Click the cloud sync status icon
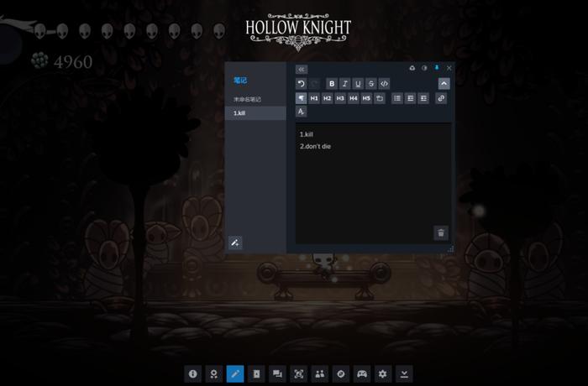The image size is (588, 386). (x=412, y=68)
